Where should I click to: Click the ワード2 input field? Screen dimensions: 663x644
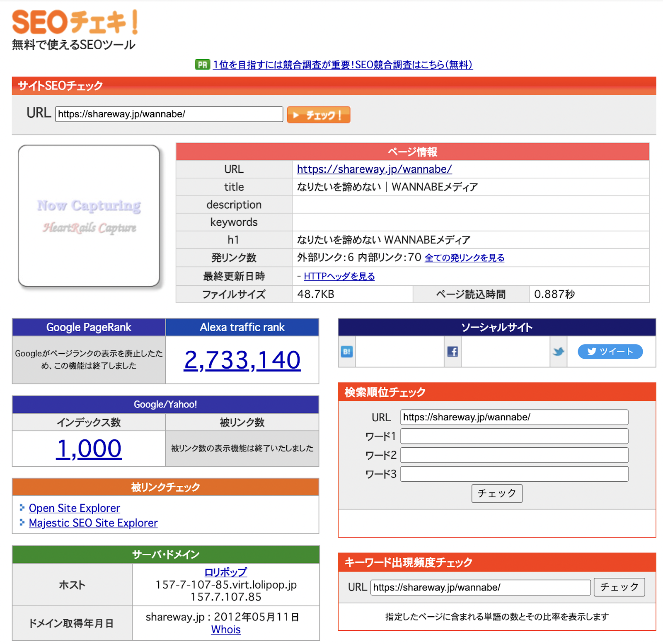[514, 455]
